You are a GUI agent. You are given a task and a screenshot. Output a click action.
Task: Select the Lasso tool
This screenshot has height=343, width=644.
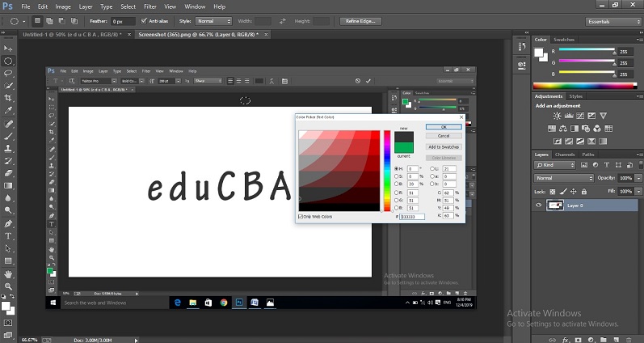(x=8, y=73)
